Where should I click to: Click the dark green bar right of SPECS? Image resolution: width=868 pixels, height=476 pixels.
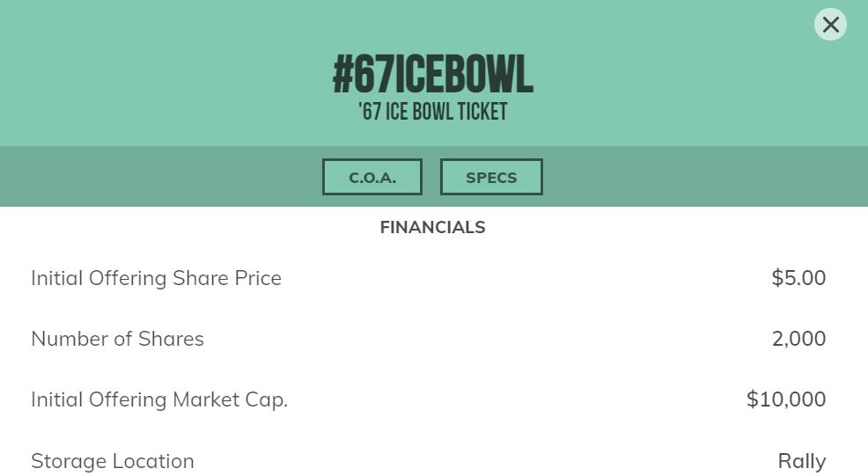tap(704, 177)
